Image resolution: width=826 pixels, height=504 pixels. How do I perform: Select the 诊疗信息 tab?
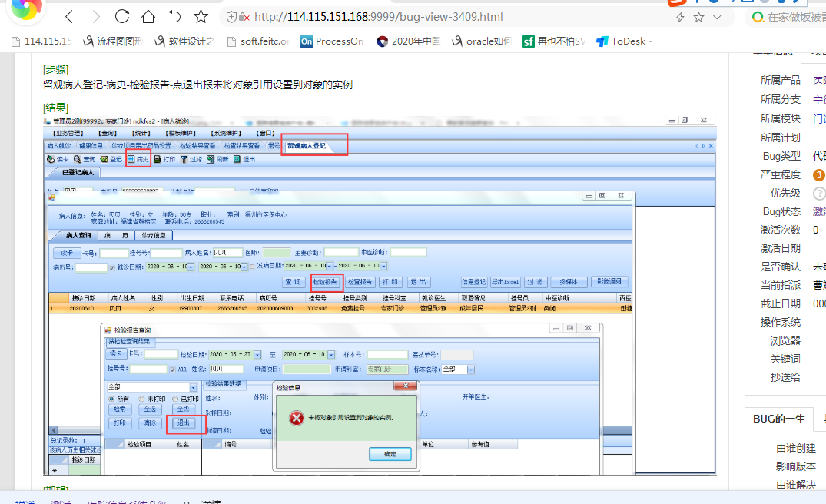point(154,235)
